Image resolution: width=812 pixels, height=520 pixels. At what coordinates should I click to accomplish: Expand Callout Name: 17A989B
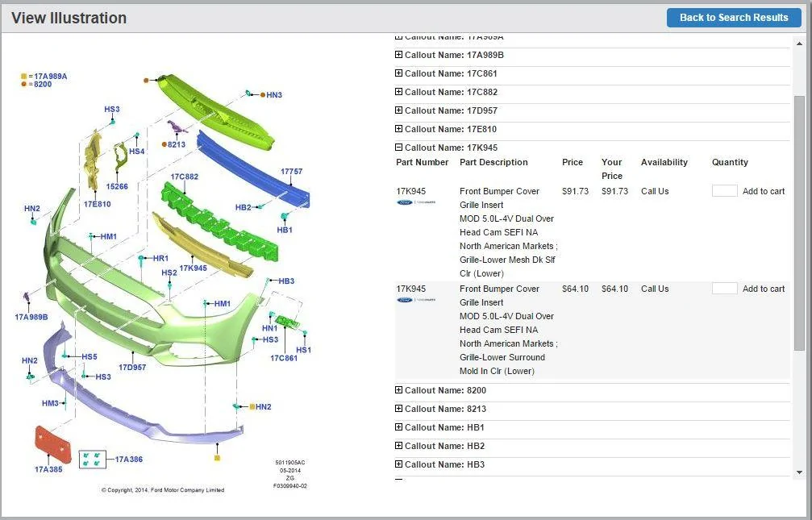tap(398, 54)
